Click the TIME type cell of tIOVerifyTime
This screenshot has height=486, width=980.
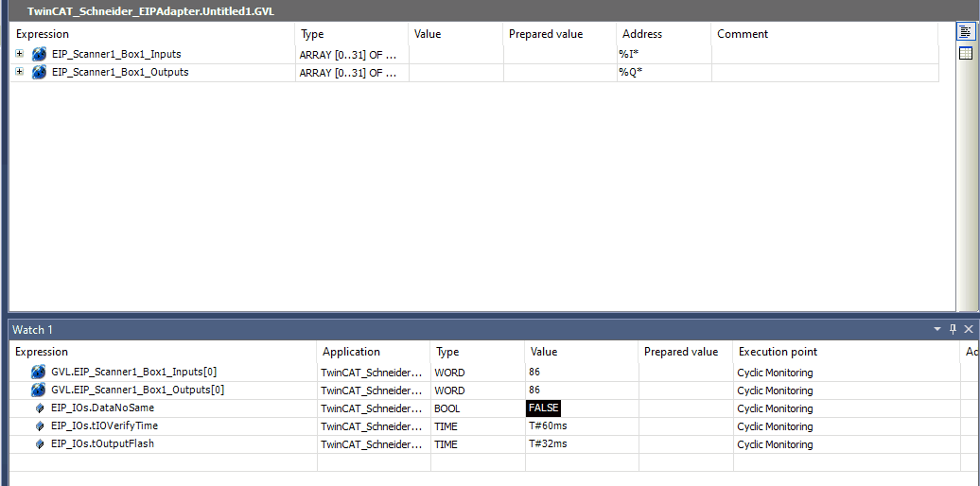(x=478, y=426)
